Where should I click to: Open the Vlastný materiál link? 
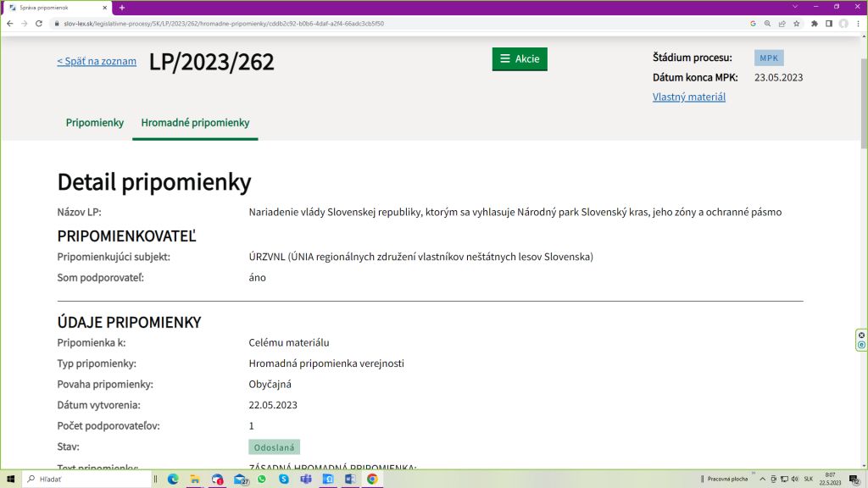coord(688,97)
